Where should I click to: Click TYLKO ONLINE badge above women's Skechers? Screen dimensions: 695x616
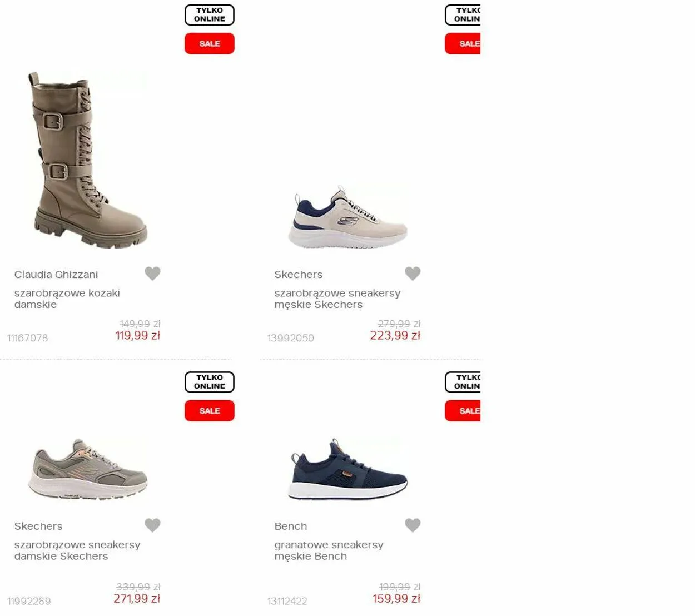pos(210,382)
